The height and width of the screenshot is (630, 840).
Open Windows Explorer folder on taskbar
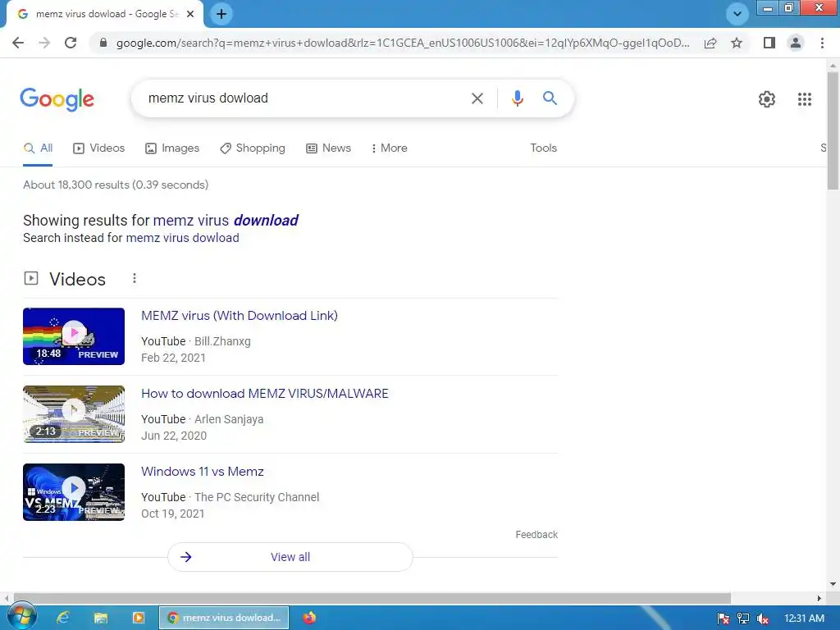(101, 618)
